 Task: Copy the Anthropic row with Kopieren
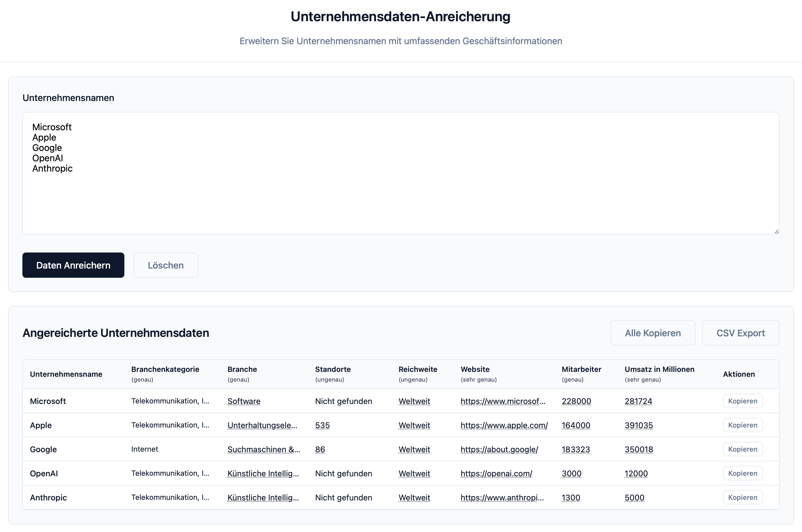(x=742, y=497)
